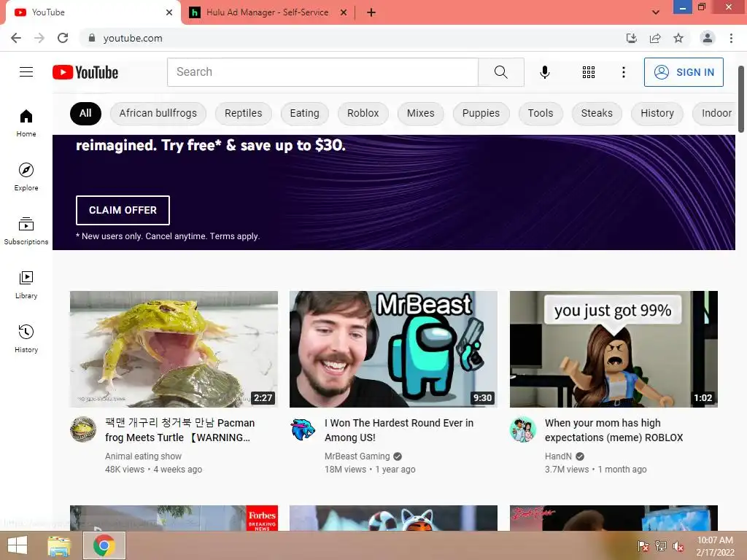Image resolution: width=747 pixels, height=560 pixels.
Task: Reload the page with refresh icon
Action: [63, 38]
